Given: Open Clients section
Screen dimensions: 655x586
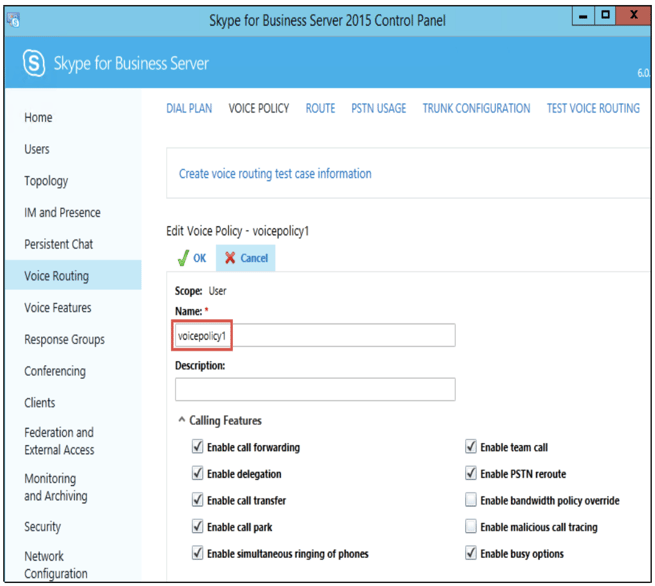Looking at the screenshot, I should tap(40, 403).
